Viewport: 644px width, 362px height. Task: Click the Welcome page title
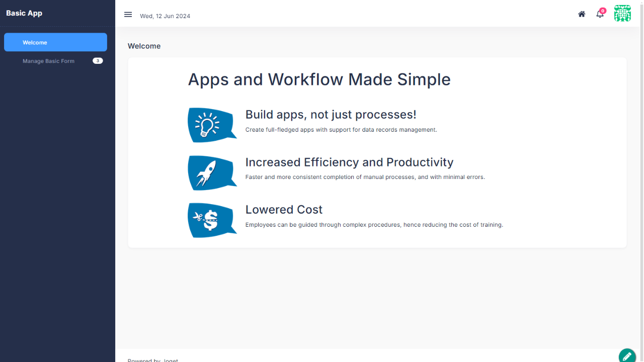click(x=144, y=46)
